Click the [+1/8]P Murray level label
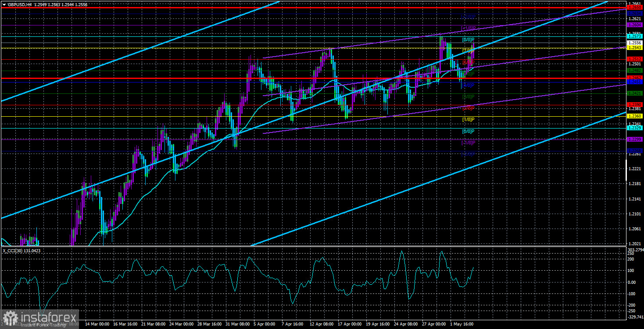The height and width of the screenshot is (329, 644). 468,29
